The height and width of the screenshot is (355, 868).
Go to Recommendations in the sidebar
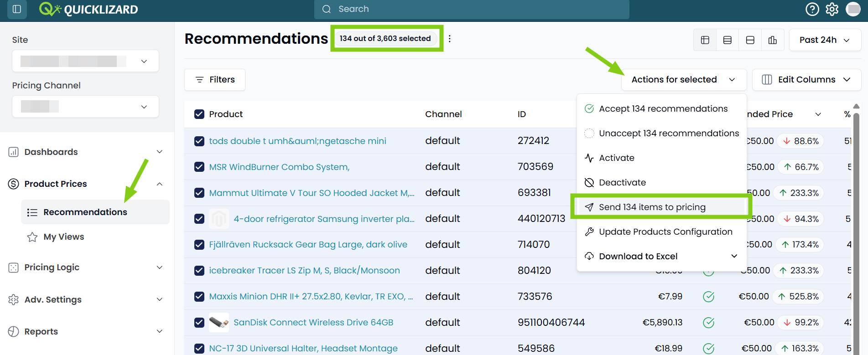[95, 212]
